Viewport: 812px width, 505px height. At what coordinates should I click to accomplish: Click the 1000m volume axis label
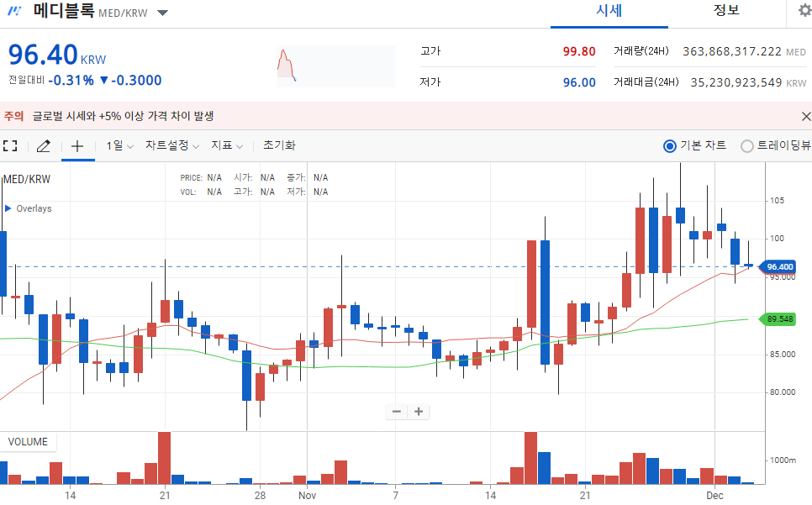[x=783, y=460]
